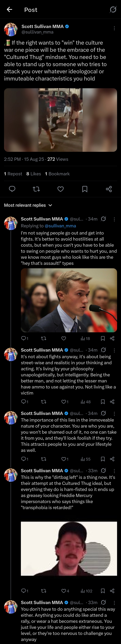Open the man at microphone photo
This screenshot has height=644, width=121.
(x=69, y=300)
